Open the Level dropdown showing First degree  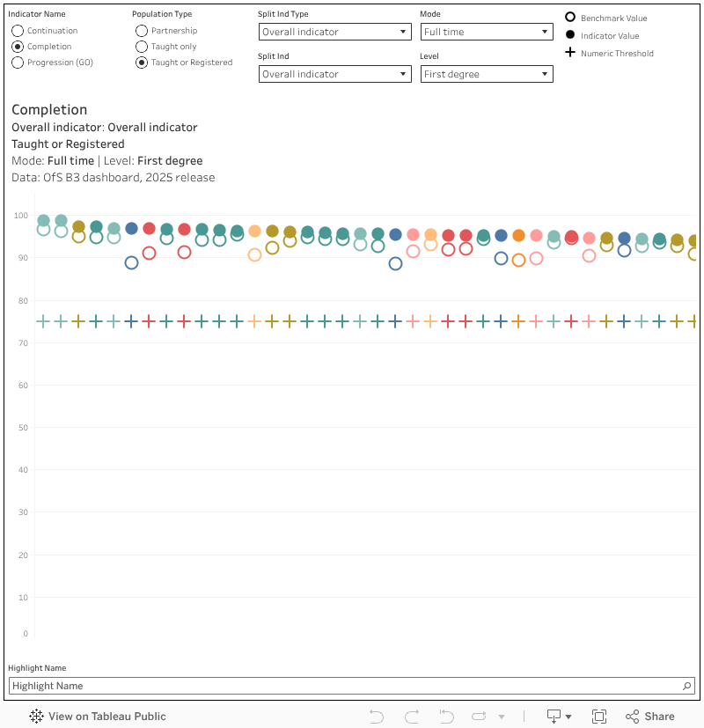coord(487,74)
